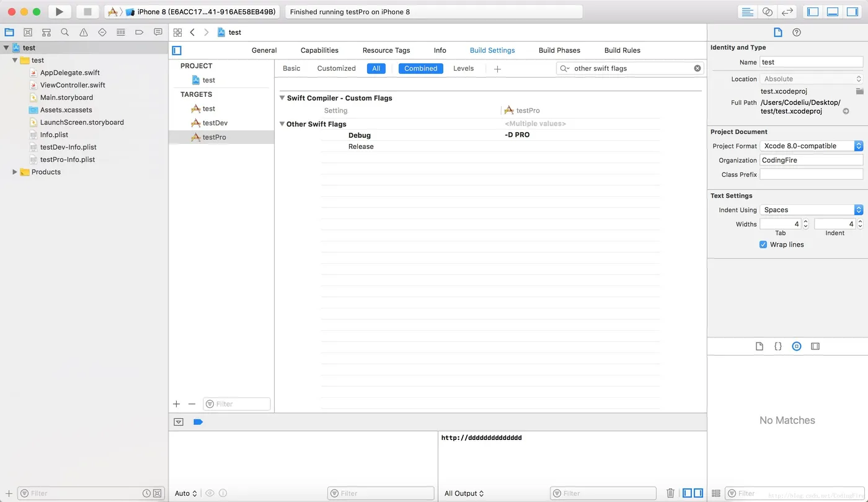Go back in editor history

click(x=192, y=32)
